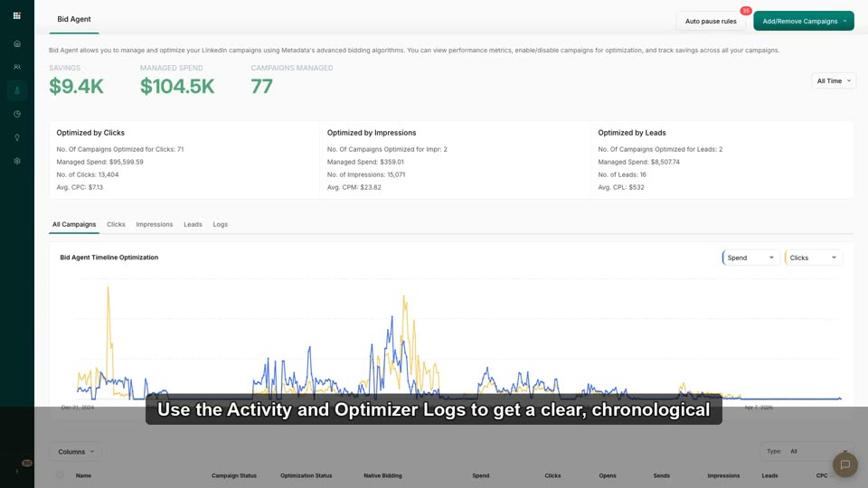Click 'Avg. CPC: $7.13' text

click(x=80, y=188)
